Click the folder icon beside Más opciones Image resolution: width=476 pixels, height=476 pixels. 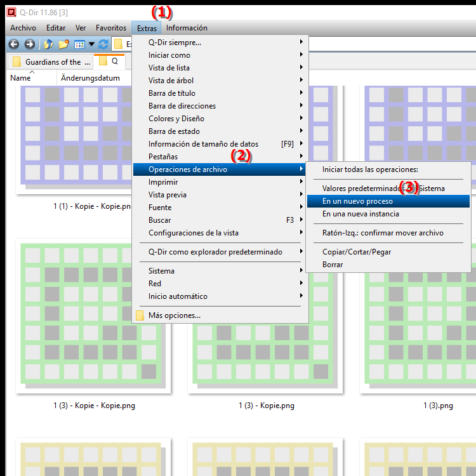pos(140,315)
